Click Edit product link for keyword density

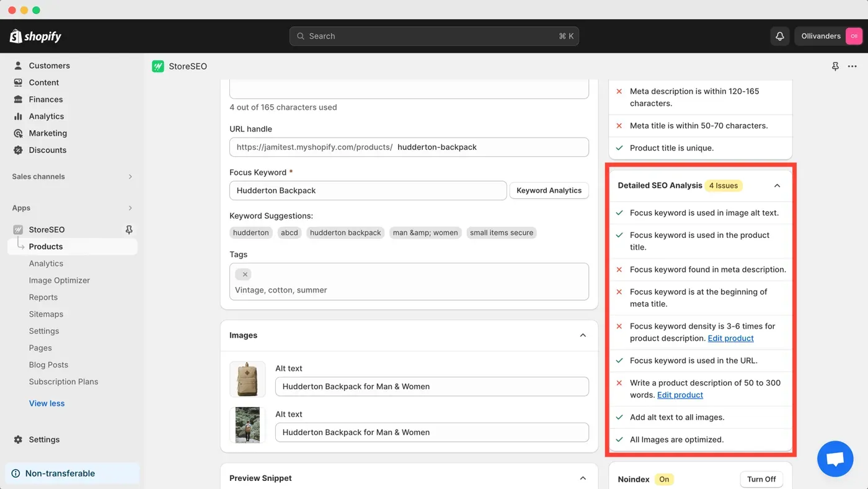(730, 338)
